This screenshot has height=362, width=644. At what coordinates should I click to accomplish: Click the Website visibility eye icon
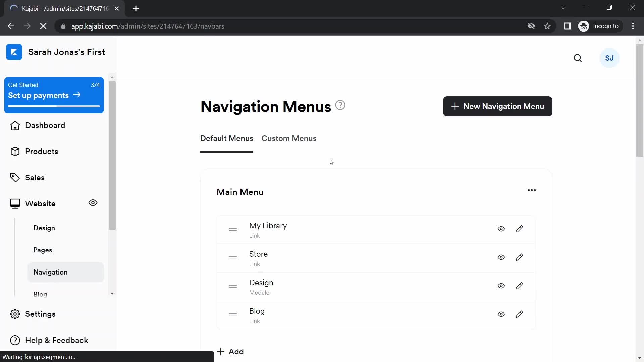pos(93,203)
